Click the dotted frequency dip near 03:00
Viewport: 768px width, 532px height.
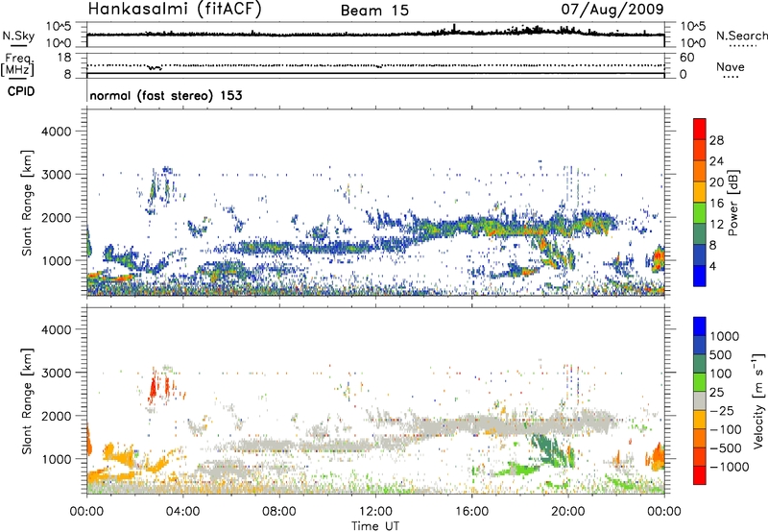(x=155, y=67)
